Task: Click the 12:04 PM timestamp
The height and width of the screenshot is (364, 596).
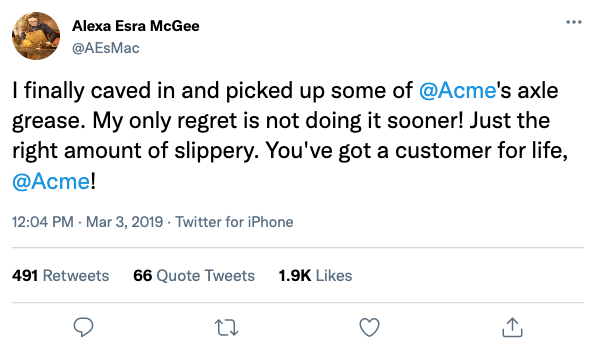Action: click(43, 222)
